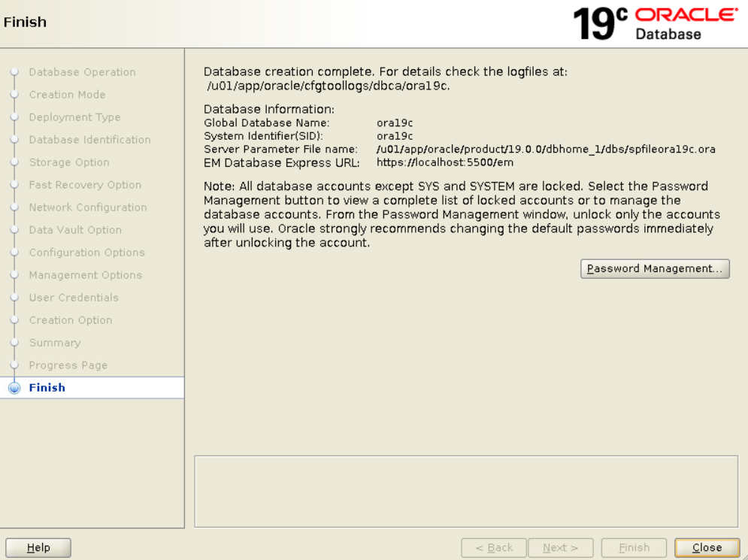
Task: Click the Global Database Name value ora19c
Action: (x=395, y=123)
